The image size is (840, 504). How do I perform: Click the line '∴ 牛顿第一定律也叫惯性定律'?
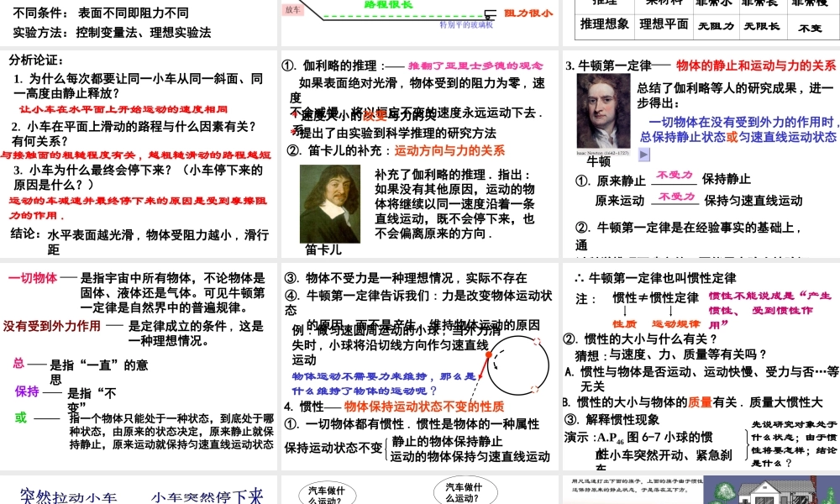pyautogui.click(x=654, y=278)
